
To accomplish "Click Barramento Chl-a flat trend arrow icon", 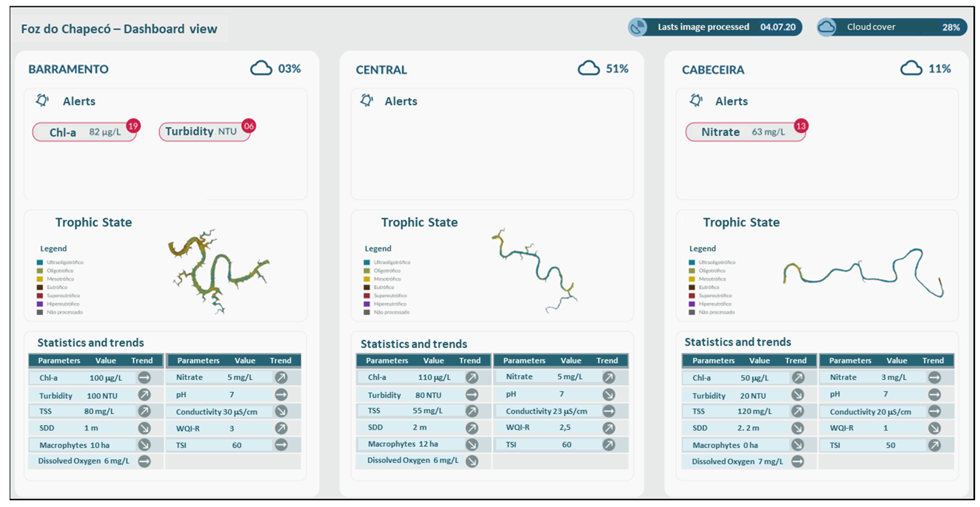I will point(144,378).
